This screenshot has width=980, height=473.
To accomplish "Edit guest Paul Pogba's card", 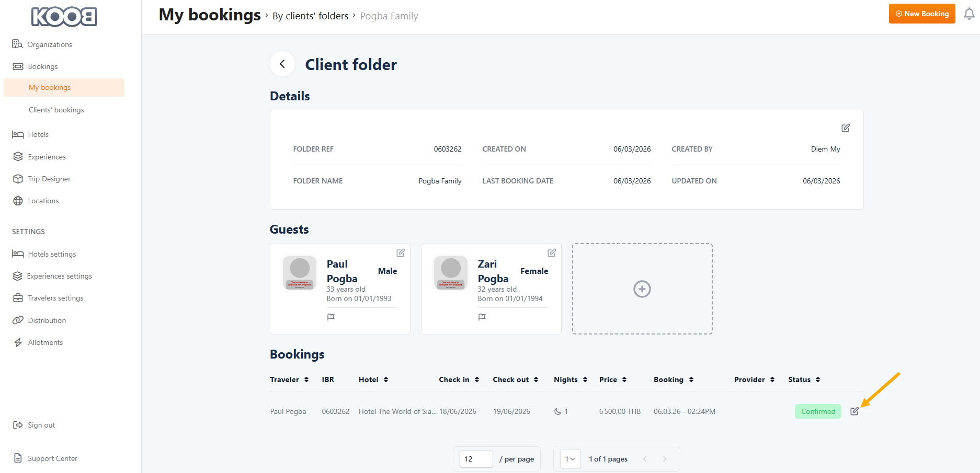I will [401, 253].
